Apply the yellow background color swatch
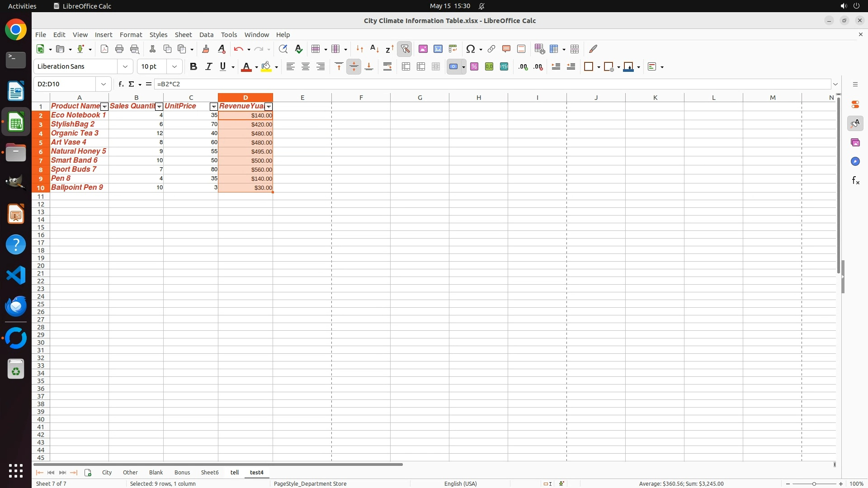 266,67
